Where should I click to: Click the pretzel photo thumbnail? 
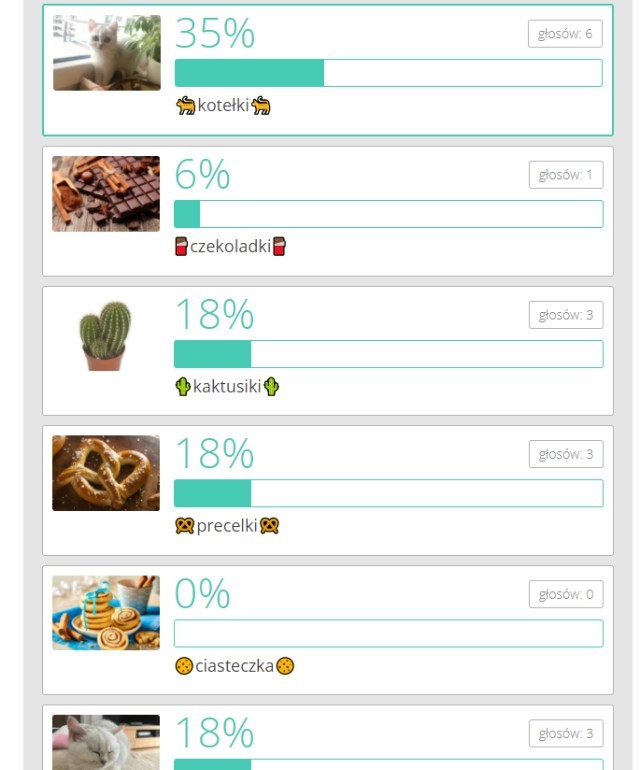(x=106, y=473)
